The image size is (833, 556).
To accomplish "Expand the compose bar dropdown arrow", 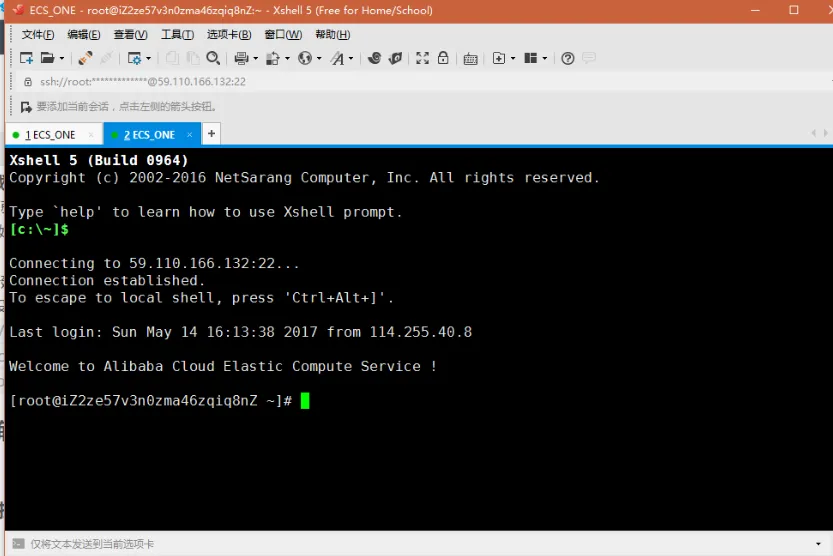I will coord(818,544).
